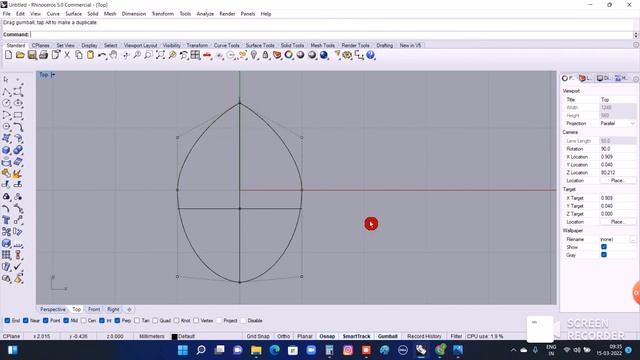This screenshot has height=360, width=640.
Task: Select the Polyline tool in left sidebar
Action: pyautogui.click(x=6, y=92)
